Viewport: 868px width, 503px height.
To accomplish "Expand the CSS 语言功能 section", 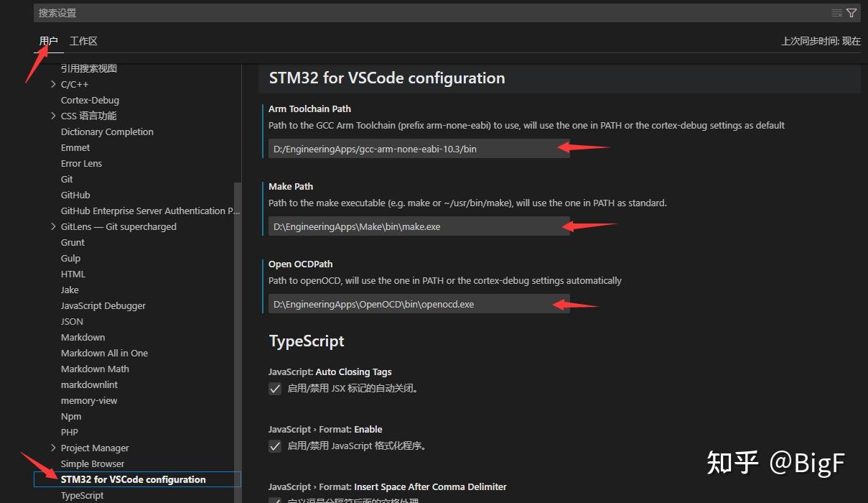I will pyautogui.click(x=53, y=116).
